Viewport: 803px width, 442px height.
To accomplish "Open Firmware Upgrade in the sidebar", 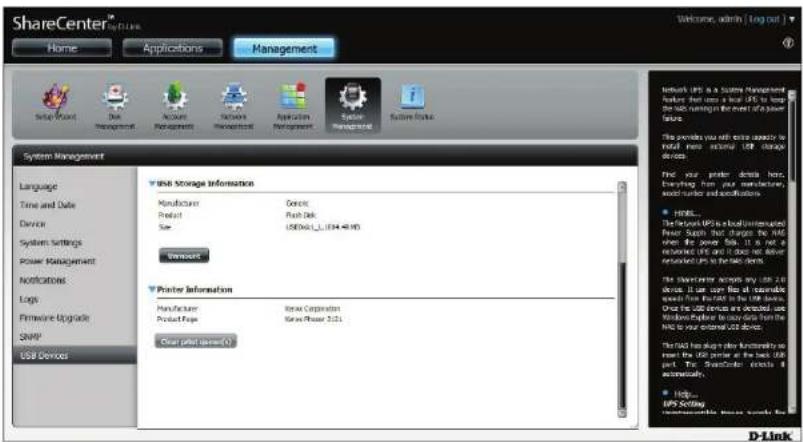I will (54, 318).
